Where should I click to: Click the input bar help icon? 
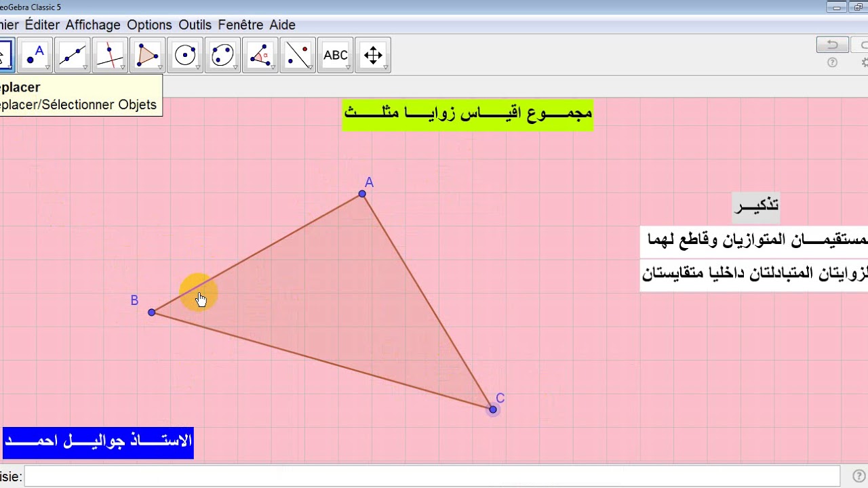(x=859, y=476)
